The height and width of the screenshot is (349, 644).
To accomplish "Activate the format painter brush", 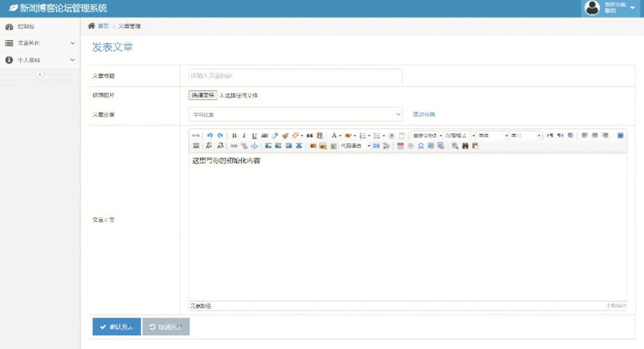I will [x=285, y=135].
